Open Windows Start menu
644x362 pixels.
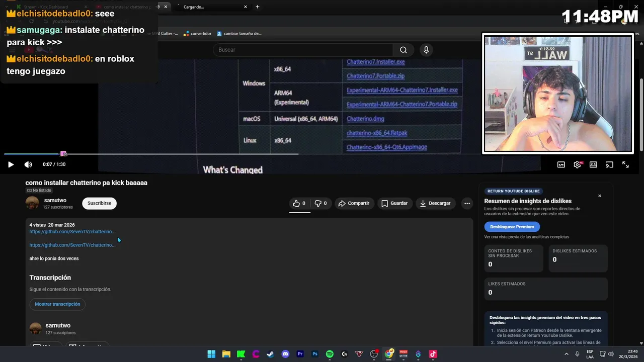tap(211, 354)
